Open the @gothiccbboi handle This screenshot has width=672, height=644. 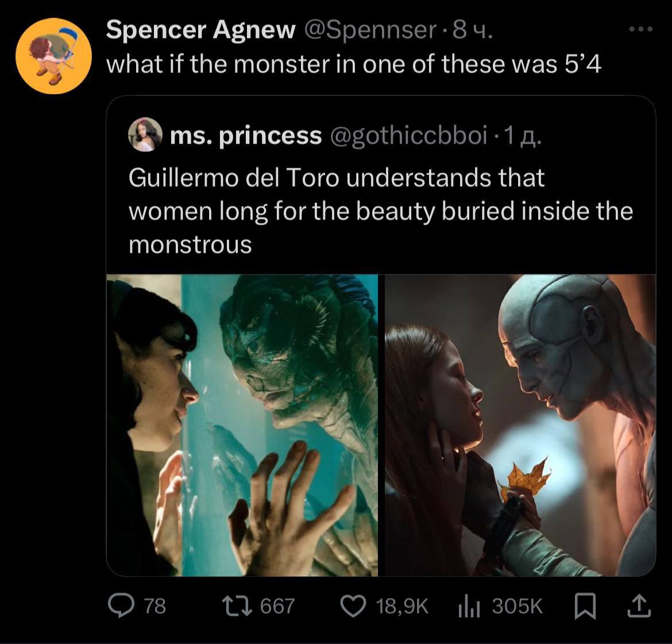tap(408, 136)
